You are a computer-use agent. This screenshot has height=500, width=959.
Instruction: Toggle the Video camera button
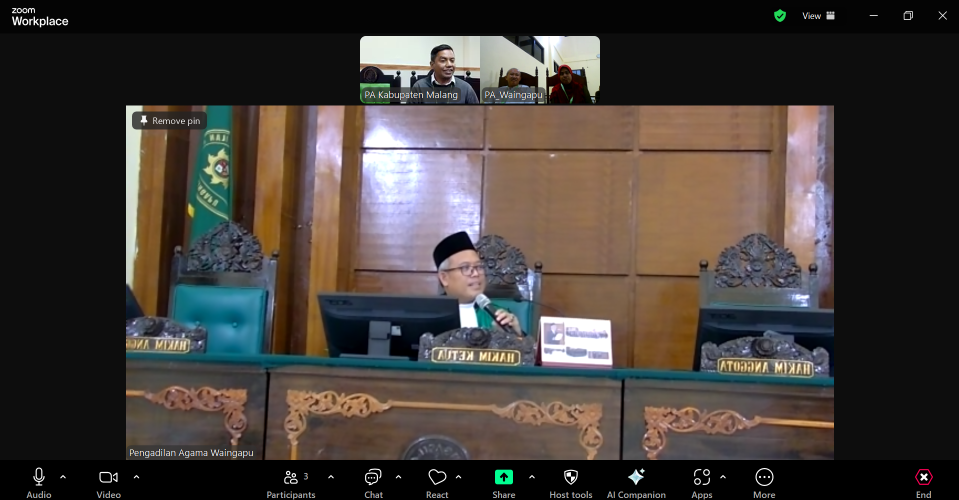108,482
